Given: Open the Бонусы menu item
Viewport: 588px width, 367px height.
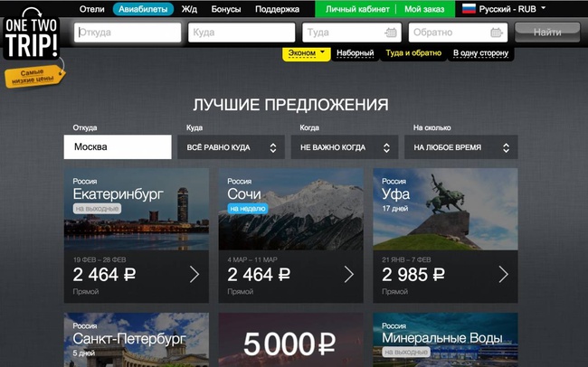Looking at the screenshot, I should [226, 9].
